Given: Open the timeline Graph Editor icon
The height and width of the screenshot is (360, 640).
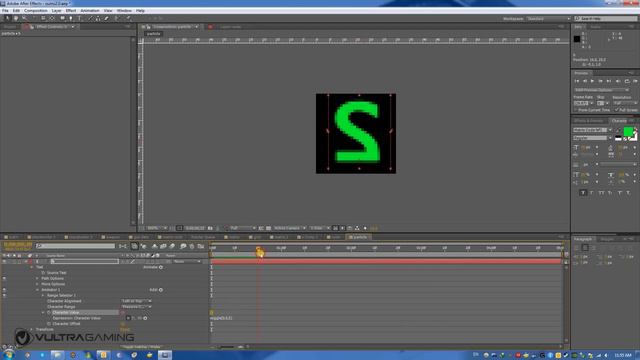Looking at the screenshot, I should (201, 246).
